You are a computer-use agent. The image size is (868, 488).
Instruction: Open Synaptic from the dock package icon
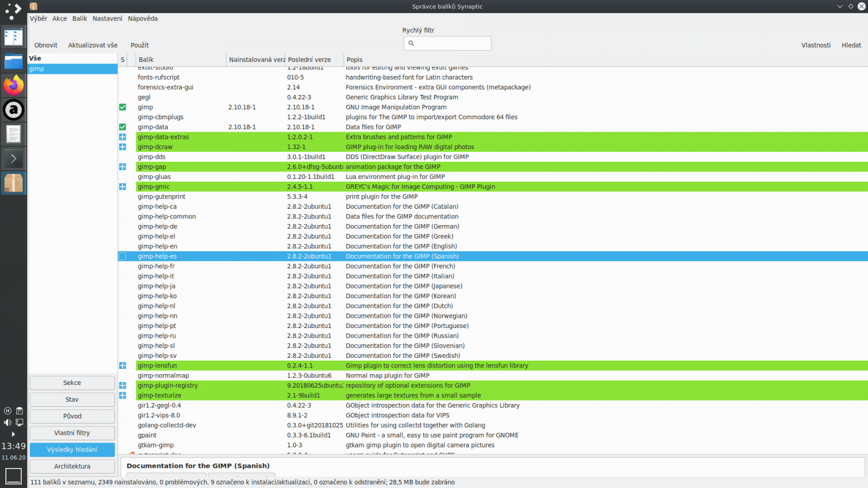tap(14, 183)
